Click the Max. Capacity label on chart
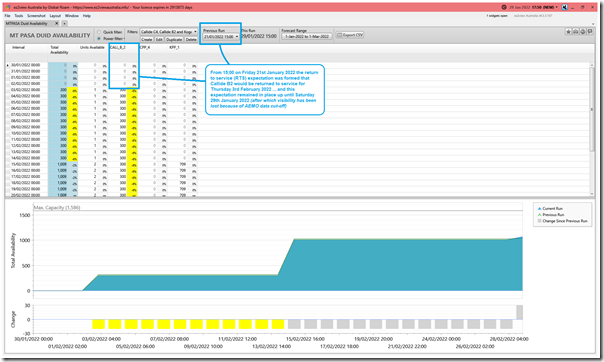The image size is (604, 362). [57, 208]
